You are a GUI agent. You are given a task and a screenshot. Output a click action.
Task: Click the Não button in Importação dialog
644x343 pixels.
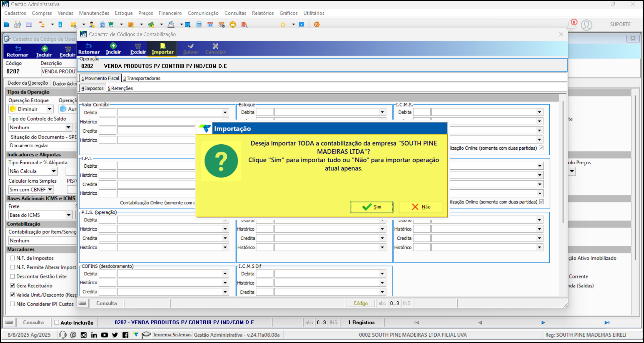[420, 207]
